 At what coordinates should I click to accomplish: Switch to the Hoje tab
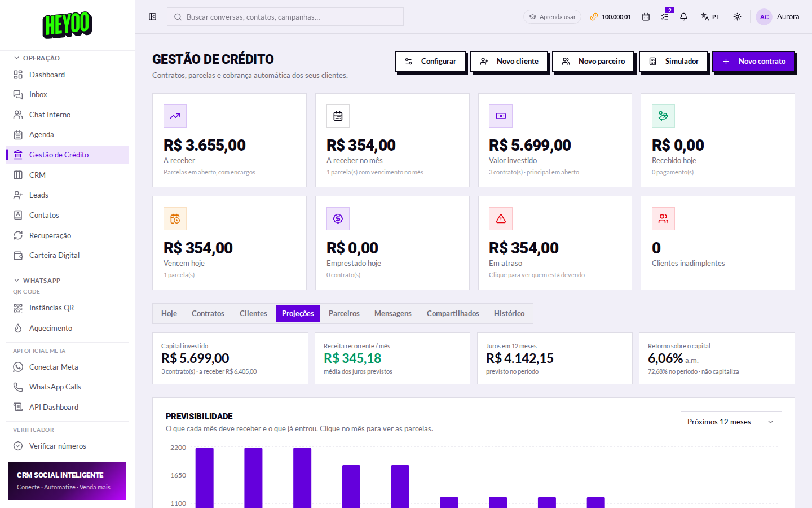click(169, 313)
